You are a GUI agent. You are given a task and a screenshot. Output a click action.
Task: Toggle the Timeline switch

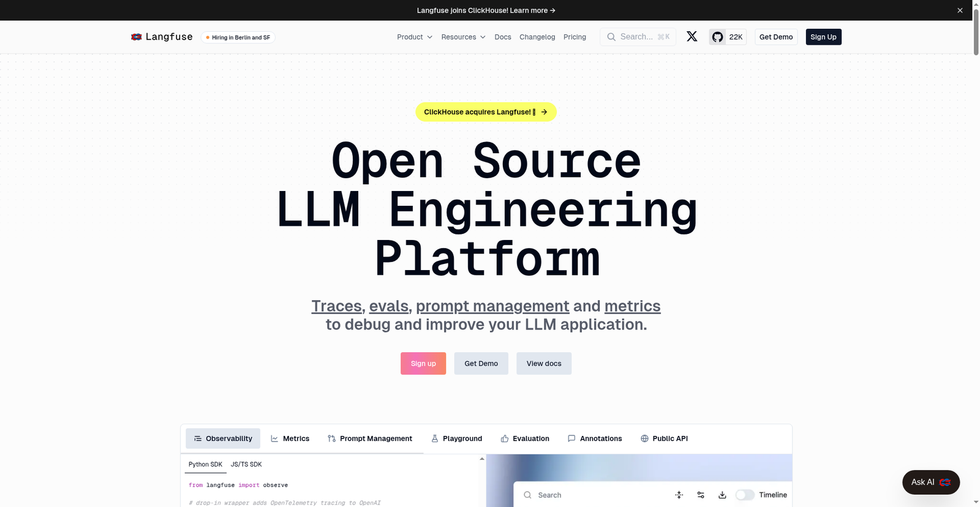point(745,495)
